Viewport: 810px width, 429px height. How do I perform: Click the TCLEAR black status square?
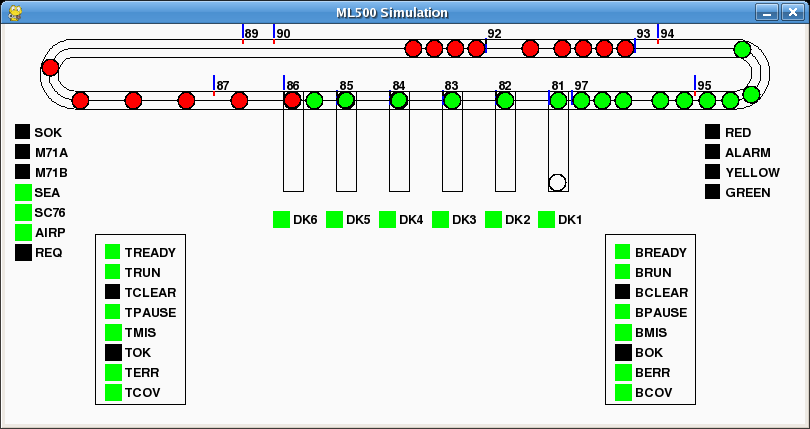pyautogui.click(x=113, y=292)
